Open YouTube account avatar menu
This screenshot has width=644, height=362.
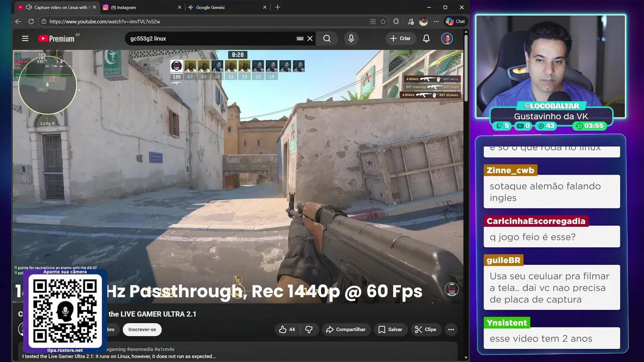(447, 38)
